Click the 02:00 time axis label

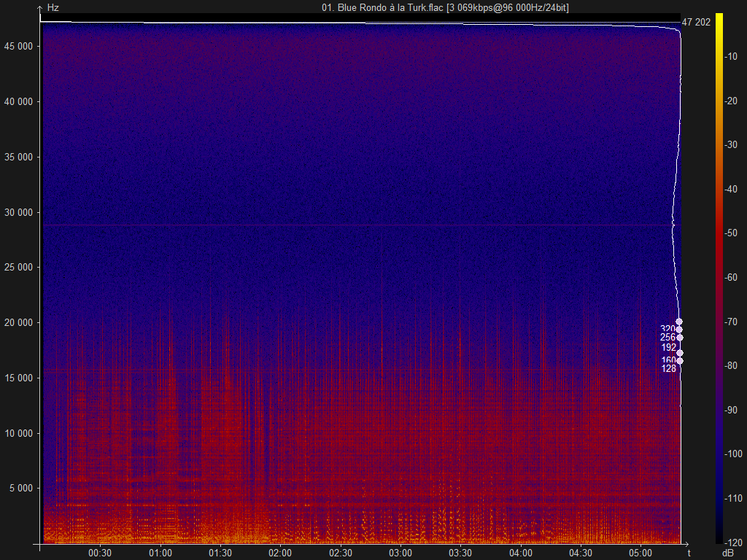[x=280, y=553]
